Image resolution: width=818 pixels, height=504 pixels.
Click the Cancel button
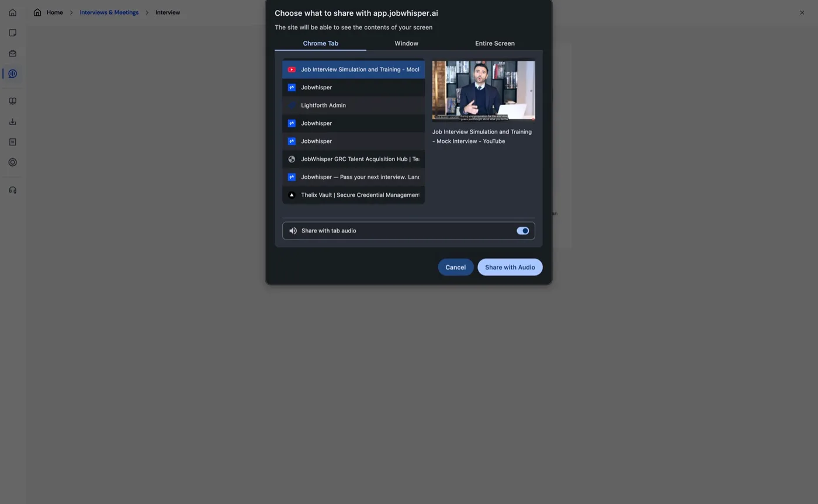click(x=455, y=267)
